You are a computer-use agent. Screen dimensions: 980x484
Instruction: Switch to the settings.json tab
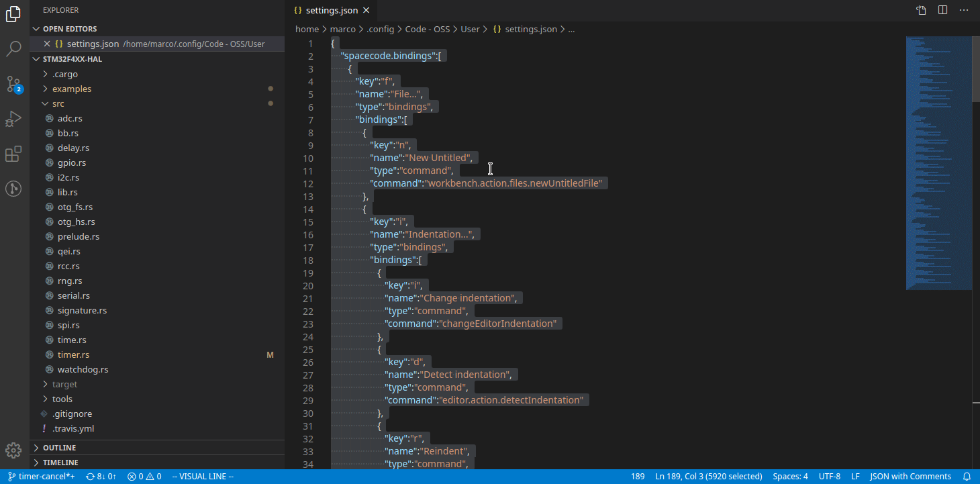tap(332, 10)
